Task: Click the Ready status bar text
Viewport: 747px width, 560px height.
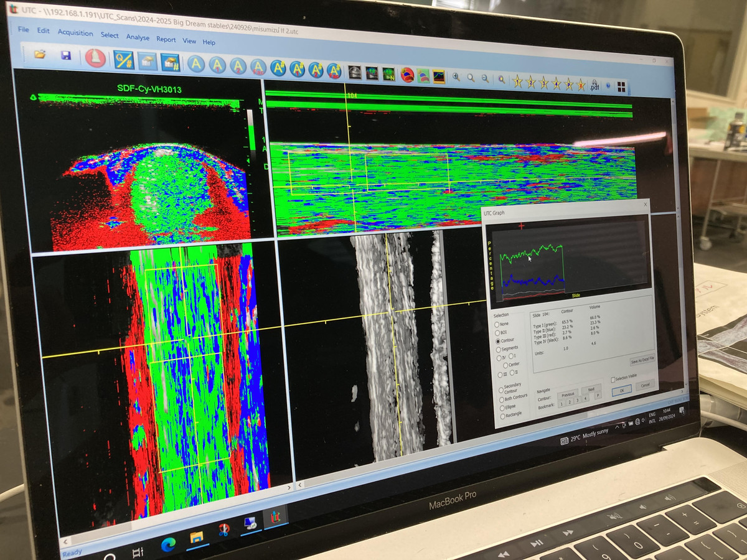Action: click(72, 553)
